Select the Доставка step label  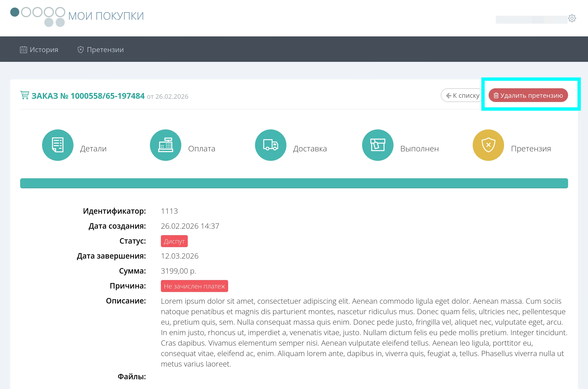coord(310,149)
